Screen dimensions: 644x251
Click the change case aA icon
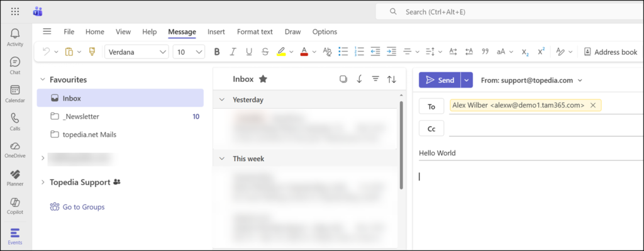pos(501,52)
